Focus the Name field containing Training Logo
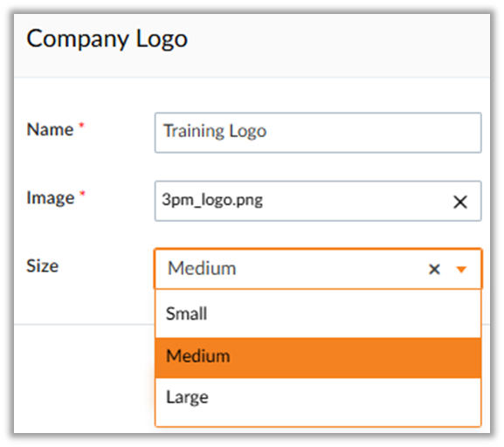 [318, 133]
